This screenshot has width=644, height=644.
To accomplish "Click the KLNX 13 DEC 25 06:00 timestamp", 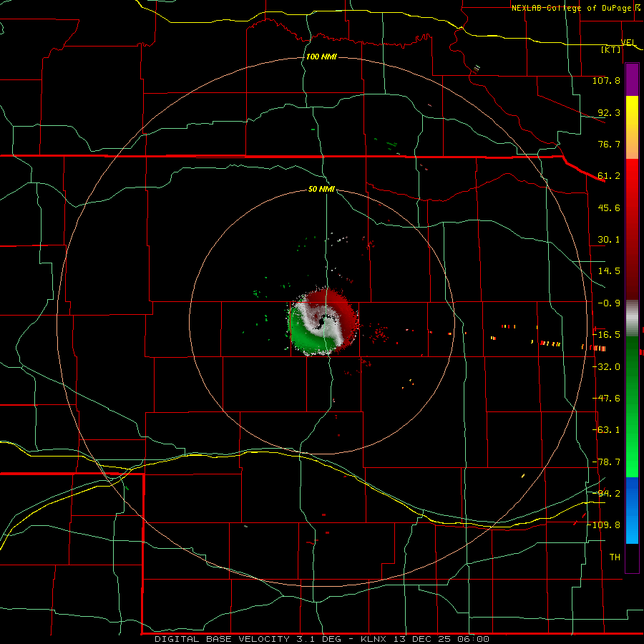I will (x=425, y=639).
